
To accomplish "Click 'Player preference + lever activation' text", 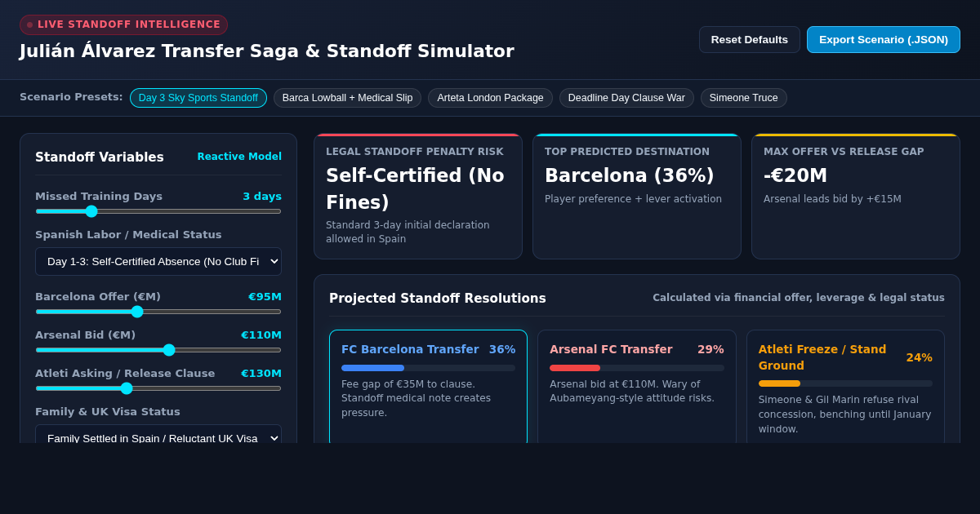I will click(x=633, y=199).
